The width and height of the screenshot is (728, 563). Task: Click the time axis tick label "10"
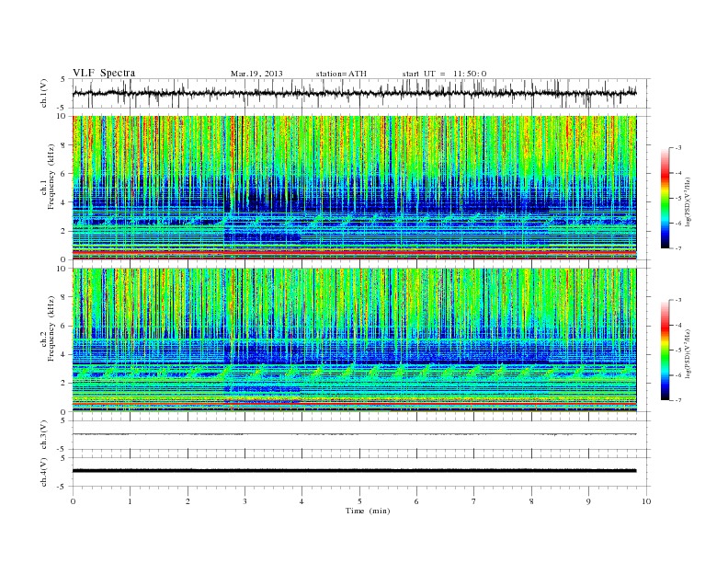(646, 501)
